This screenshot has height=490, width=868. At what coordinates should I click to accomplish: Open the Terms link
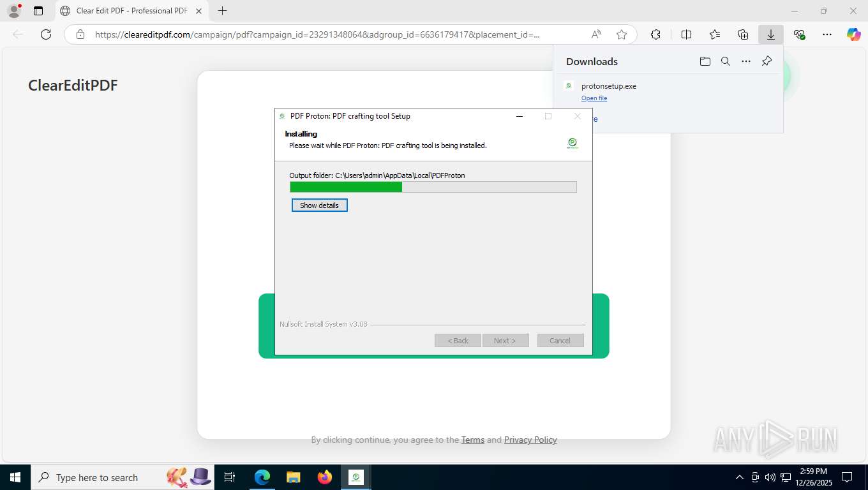tap(473, 440)
